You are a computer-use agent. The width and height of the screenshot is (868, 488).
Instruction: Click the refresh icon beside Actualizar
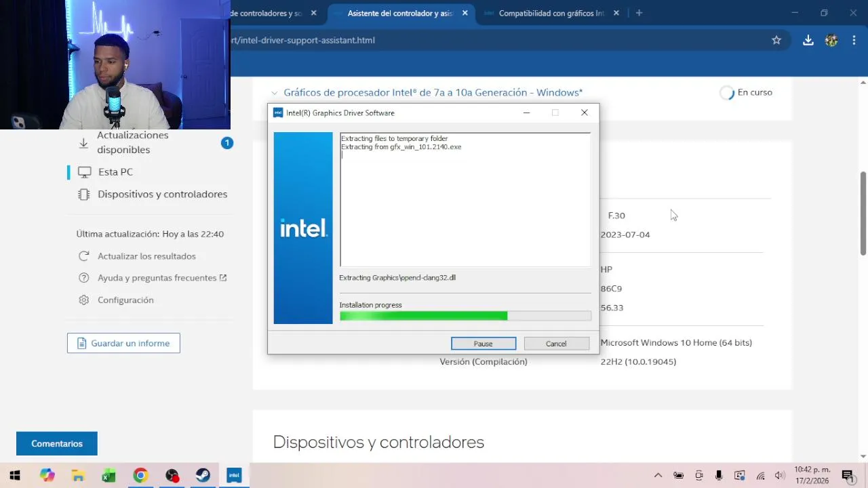84,256
